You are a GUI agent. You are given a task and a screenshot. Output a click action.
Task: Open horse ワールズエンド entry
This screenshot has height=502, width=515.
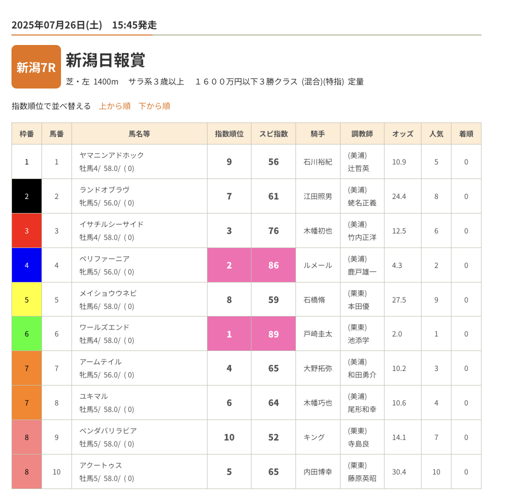pos(104,327)
